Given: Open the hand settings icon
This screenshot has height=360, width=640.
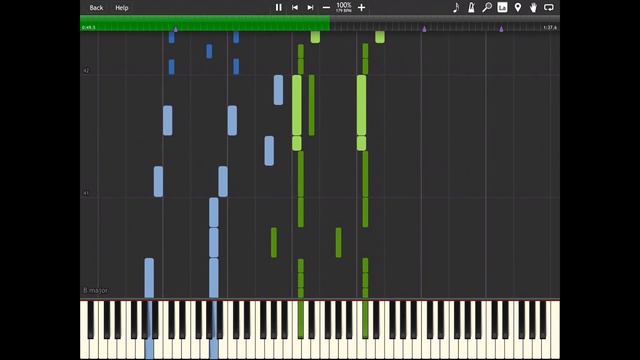Looking at the screenshot, I should point(533,7).
